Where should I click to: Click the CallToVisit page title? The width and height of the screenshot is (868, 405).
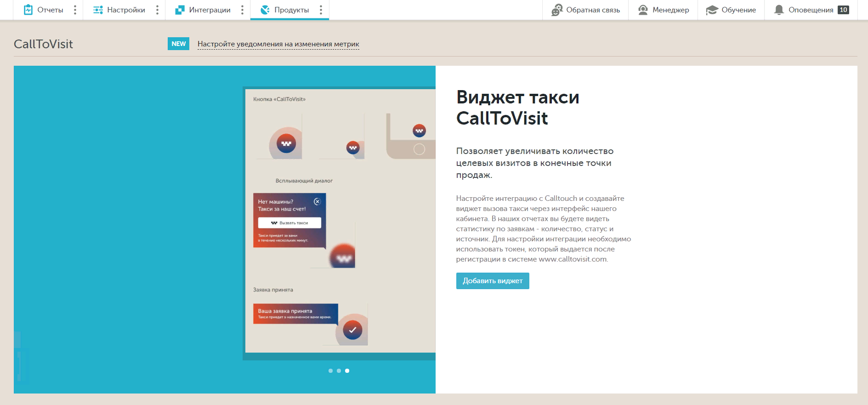[43, 44]
